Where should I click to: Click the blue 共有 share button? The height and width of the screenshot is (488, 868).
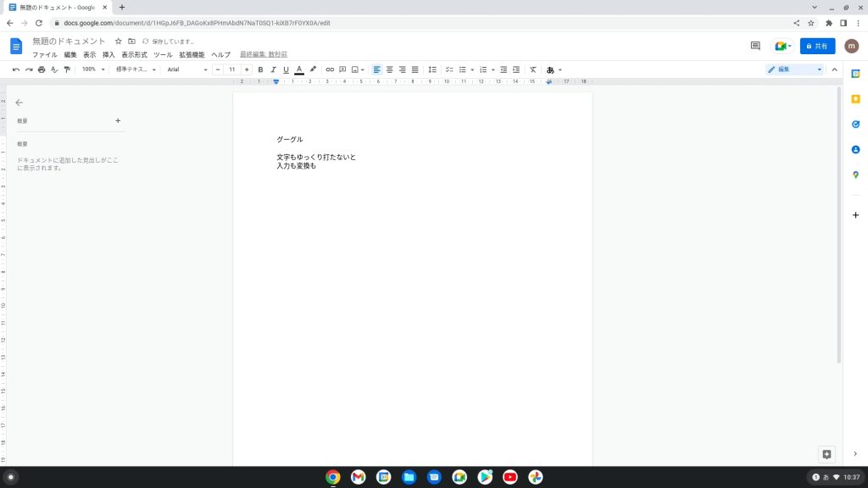pyautogui.click(x=817, y=46)
